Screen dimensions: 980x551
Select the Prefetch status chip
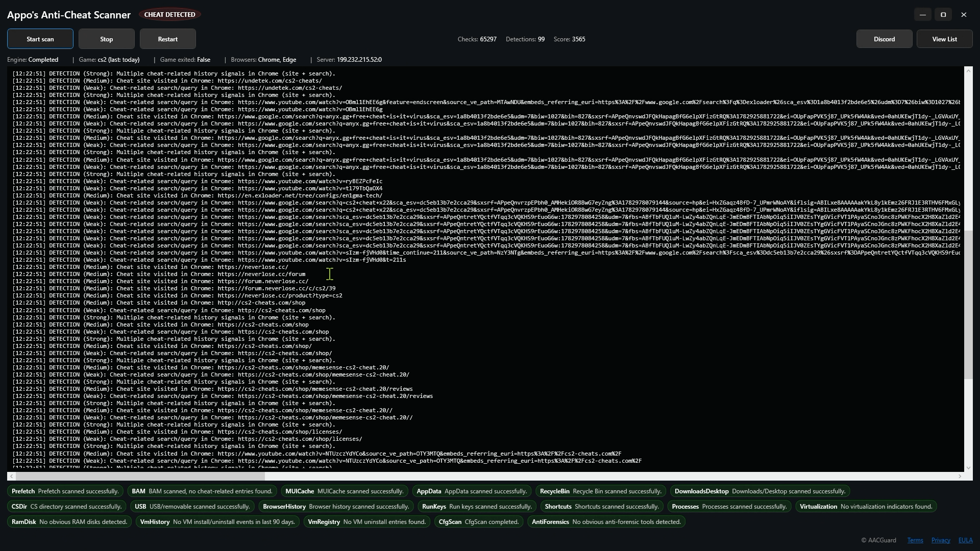coord(65,491)
